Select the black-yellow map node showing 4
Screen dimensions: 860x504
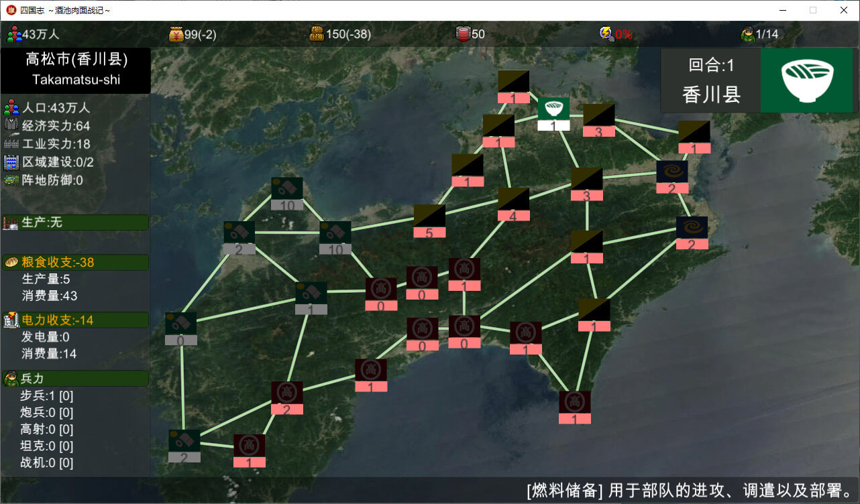[513, 204]
